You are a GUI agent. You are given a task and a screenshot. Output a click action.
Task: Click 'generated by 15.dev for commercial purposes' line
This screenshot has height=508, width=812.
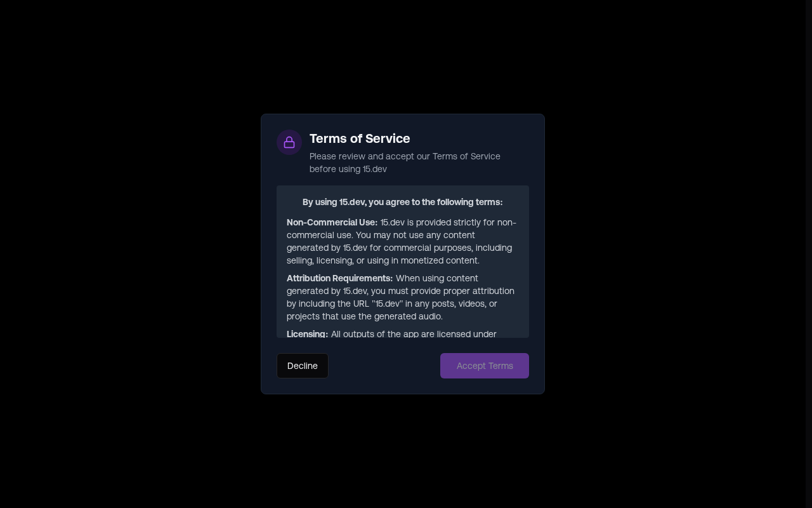click(x=399, y=248)
